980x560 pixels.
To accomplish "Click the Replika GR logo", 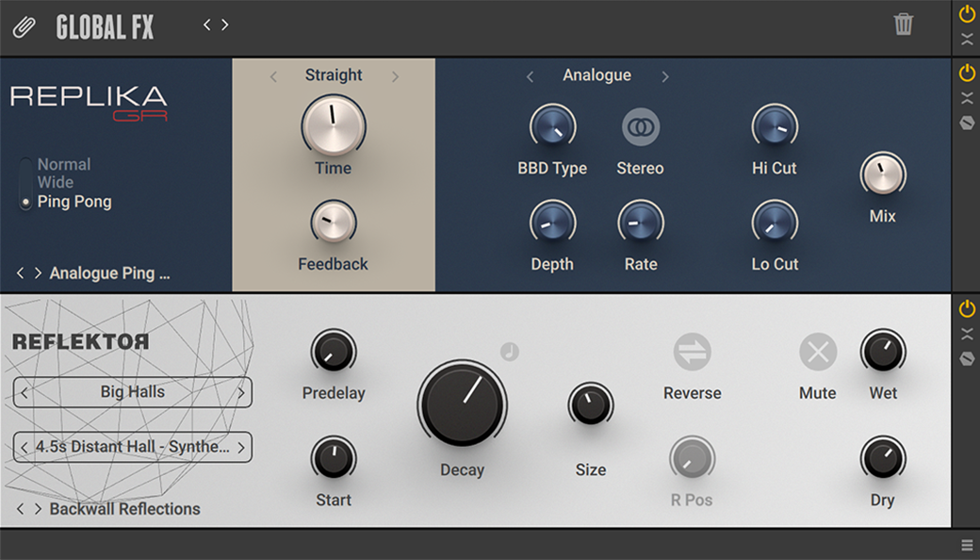I will 89,103.
